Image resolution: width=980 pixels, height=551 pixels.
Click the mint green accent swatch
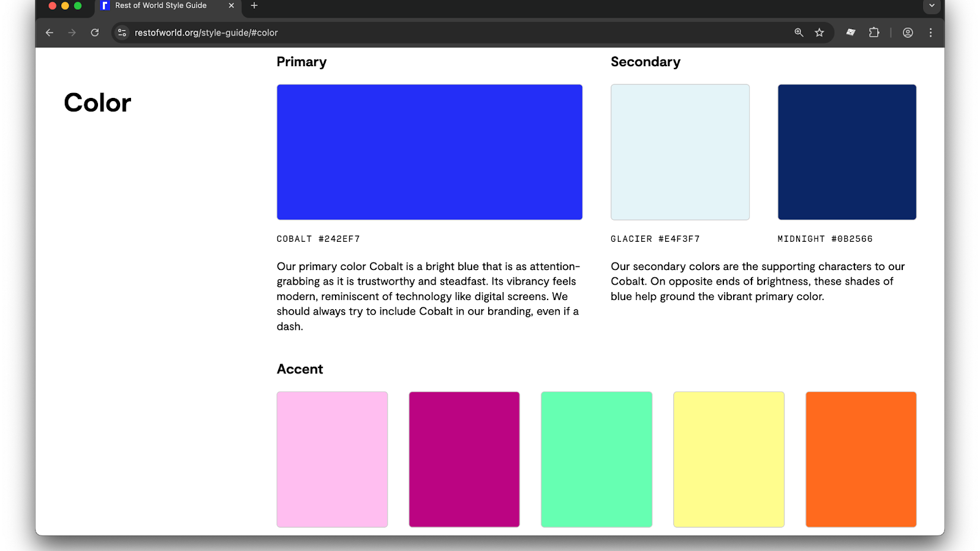tap(597, 459)
